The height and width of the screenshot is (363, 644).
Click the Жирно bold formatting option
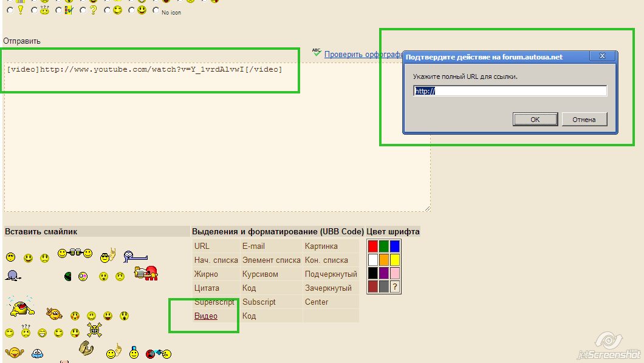[x=206, y=274]
